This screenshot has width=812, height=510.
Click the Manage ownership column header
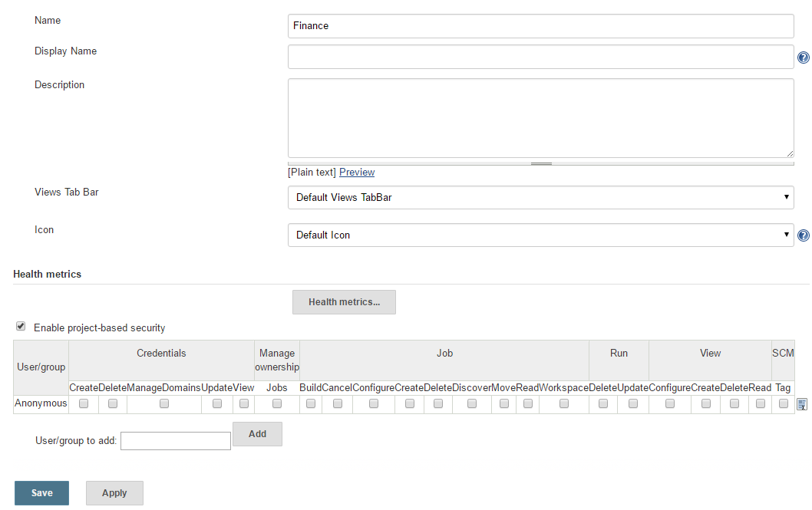pyautogui.click(x=277, y=360)
